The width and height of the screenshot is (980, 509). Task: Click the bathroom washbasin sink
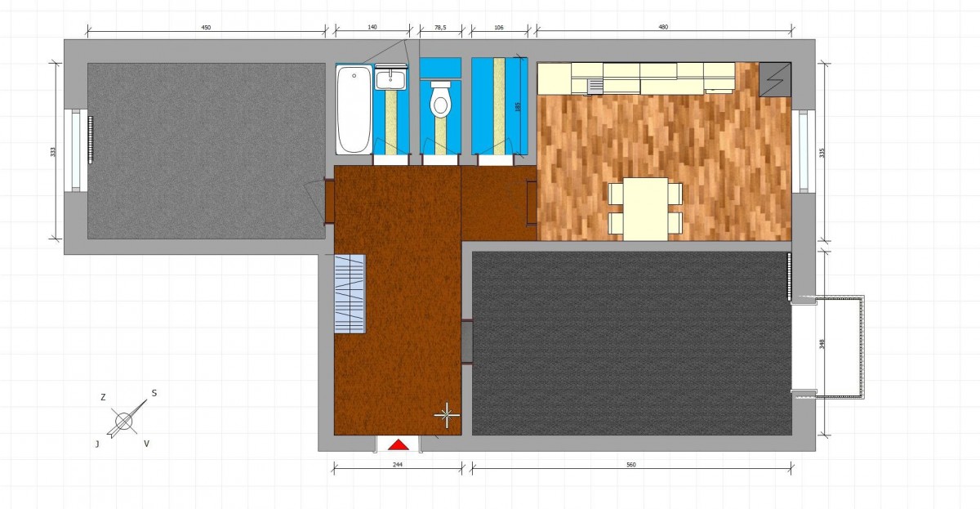pos(391,79)
